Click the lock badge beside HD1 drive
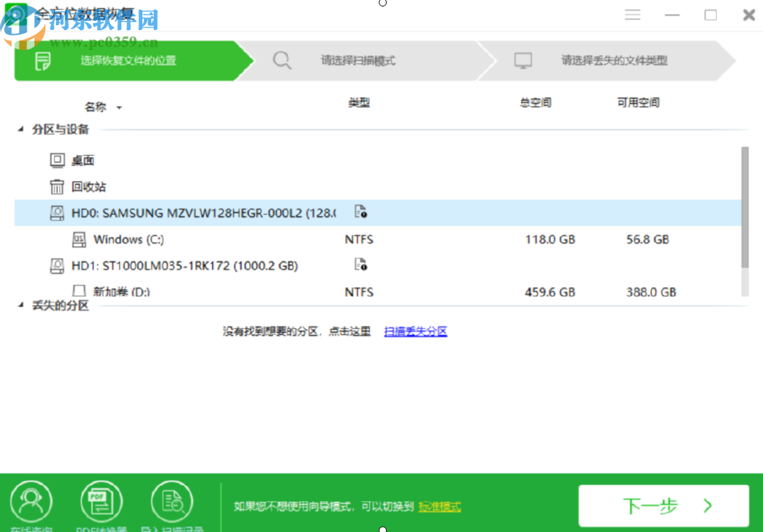Viewport: 763px width, 532px height. [361, 265]
